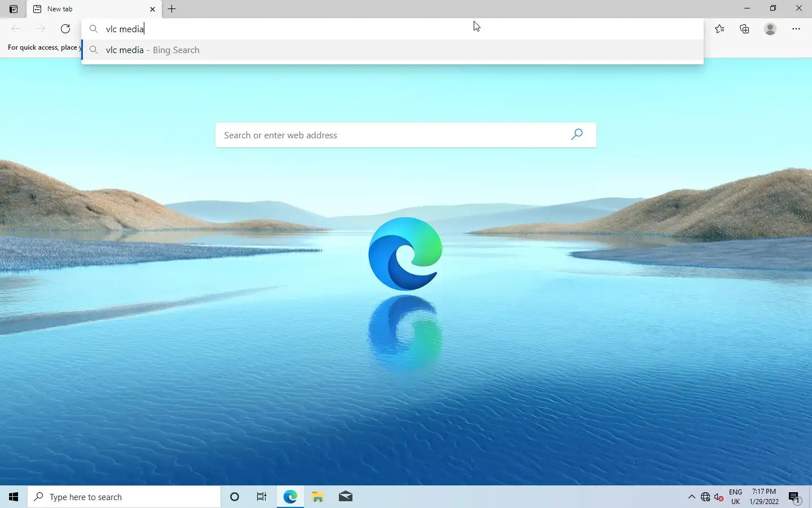This screenshot has width=812, height=508.
Task: Open Collections icon in toolbar
Action: 744,29
